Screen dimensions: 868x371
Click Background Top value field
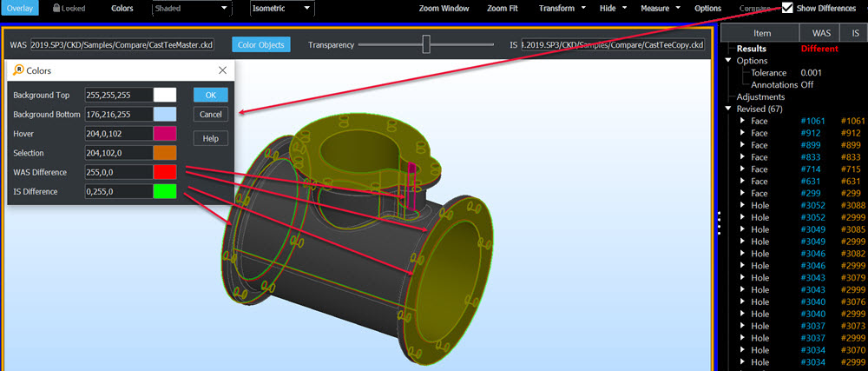(119, 95)
